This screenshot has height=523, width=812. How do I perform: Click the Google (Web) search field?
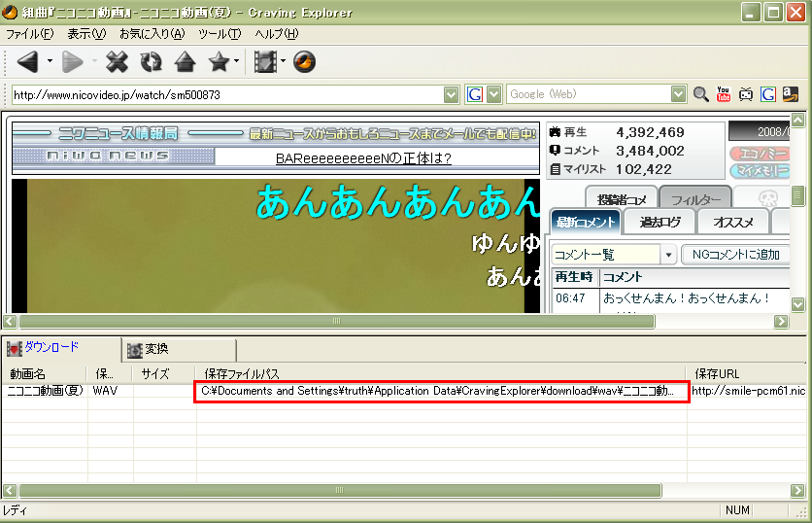(x=589, y=94)
